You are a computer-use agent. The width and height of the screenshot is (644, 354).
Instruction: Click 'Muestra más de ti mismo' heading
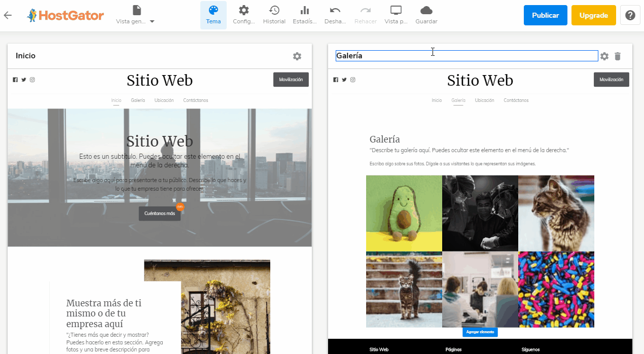click(104, 313)
